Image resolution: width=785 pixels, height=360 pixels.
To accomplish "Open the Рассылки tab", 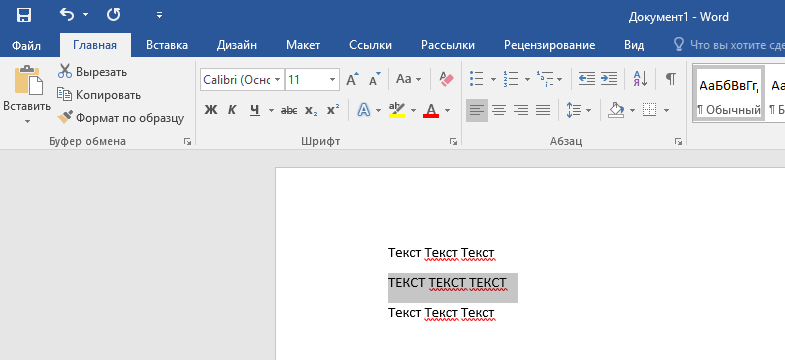I will pyautogui.click(x=448, y=45).
